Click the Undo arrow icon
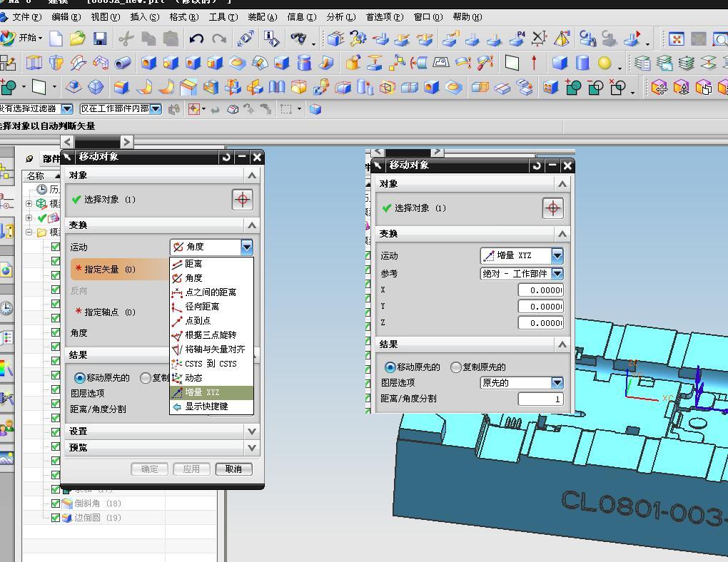Image resolution: width=728 pixels, height=562 pixels. (x=196, y=38)
